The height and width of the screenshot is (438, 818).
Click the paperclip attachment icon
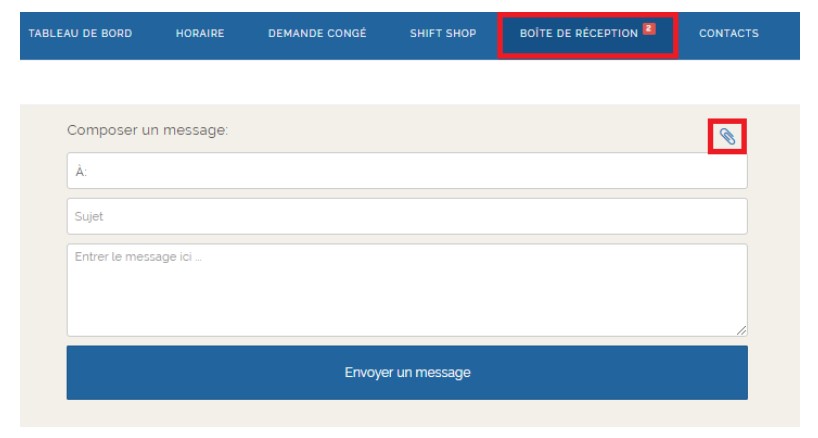point(728,135)
